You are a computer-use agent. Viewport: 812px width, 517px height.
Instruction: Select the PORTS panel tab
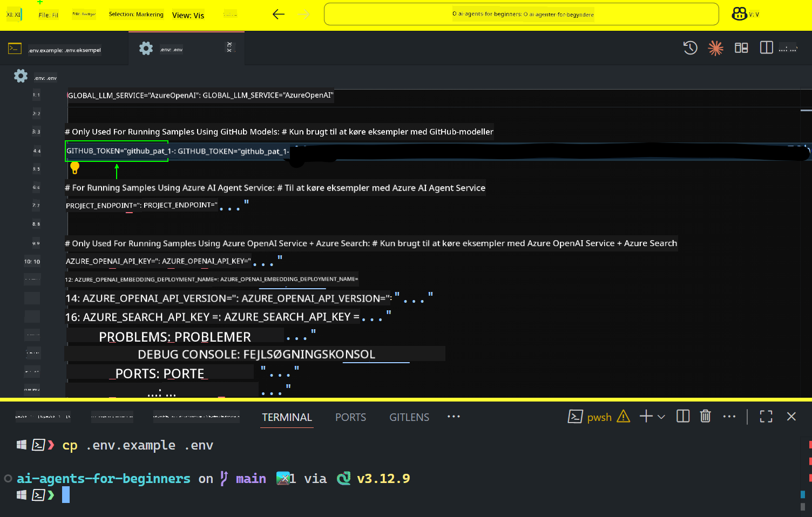click(350, 417)
